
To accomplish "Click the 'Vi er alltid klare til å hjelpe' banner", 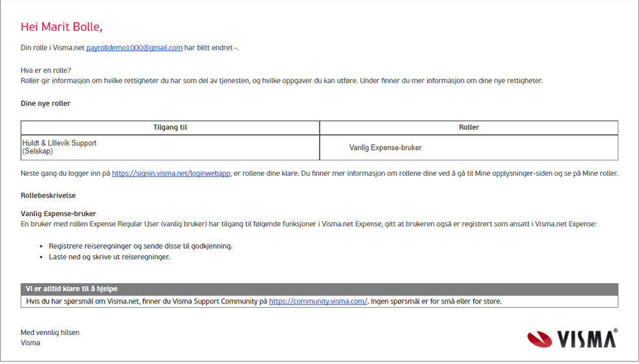I will pyautogui.click(x=320, y=289).
